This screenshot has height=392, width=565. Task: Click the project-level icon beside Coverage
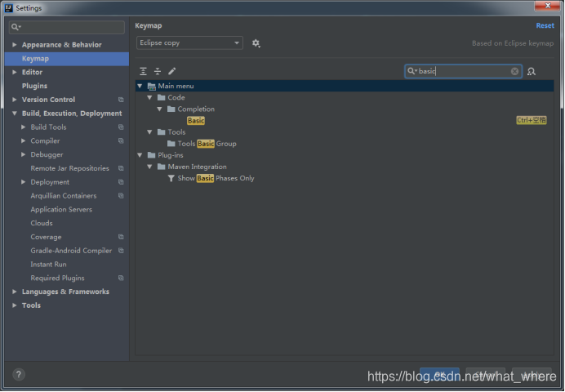click(x=121, y=237)
